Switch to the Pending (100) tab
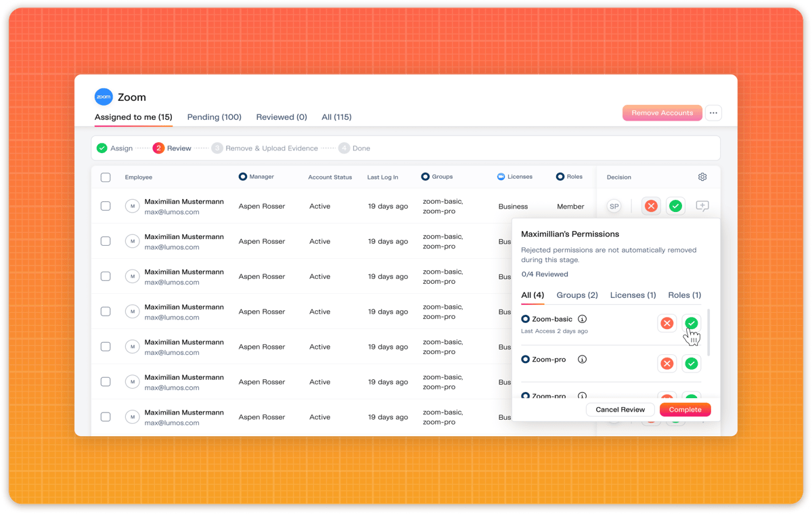 pyautogui.click(x=214, y=117)
